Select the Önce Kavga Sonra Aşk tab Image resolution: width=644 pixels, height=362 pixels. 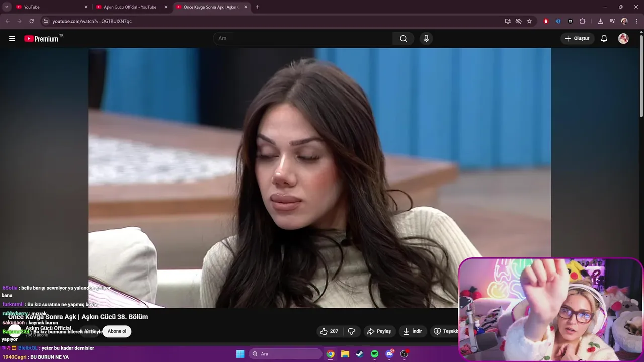(211, 7)
